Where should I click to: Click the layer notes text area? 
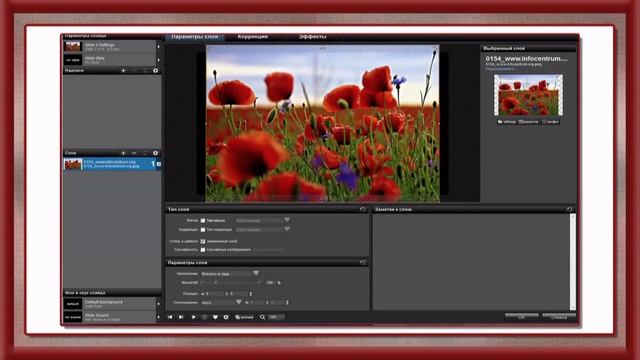(471, 262)
